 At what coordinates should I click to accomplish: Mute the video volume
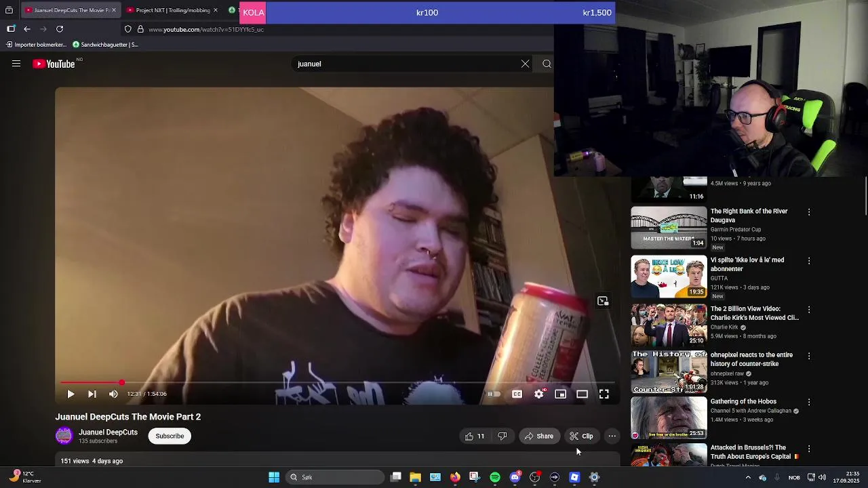pyautogui.click(x=113, y=394)
